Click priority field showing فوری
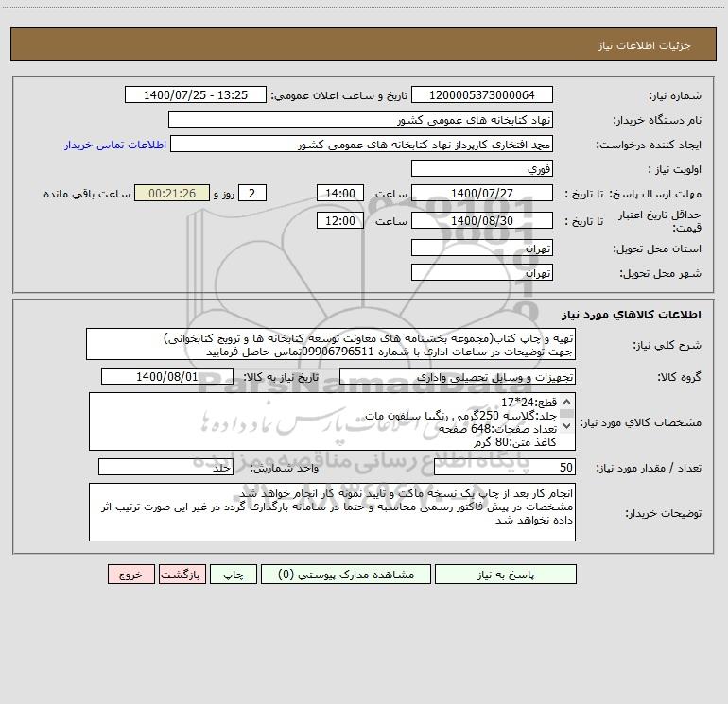The image size is (728, 704). pyautogui.click(x=482, y=168)
